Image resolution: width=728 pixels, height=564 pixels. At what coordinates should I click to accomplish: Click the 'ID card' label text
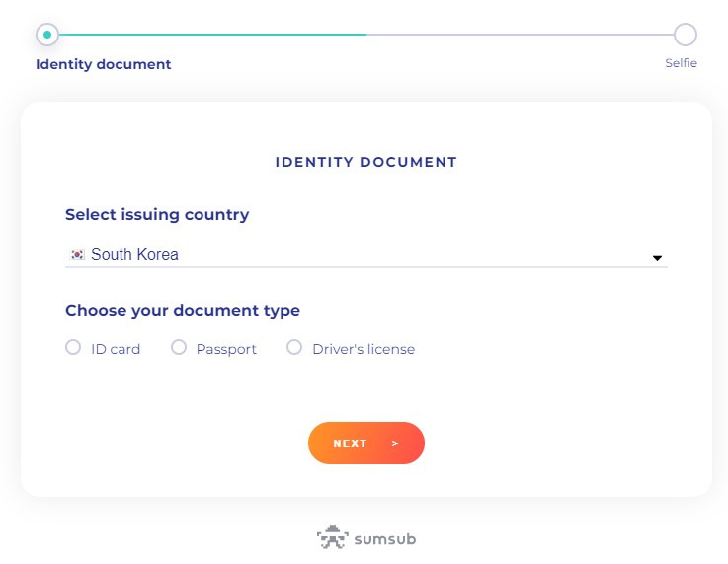pos(116,349)
